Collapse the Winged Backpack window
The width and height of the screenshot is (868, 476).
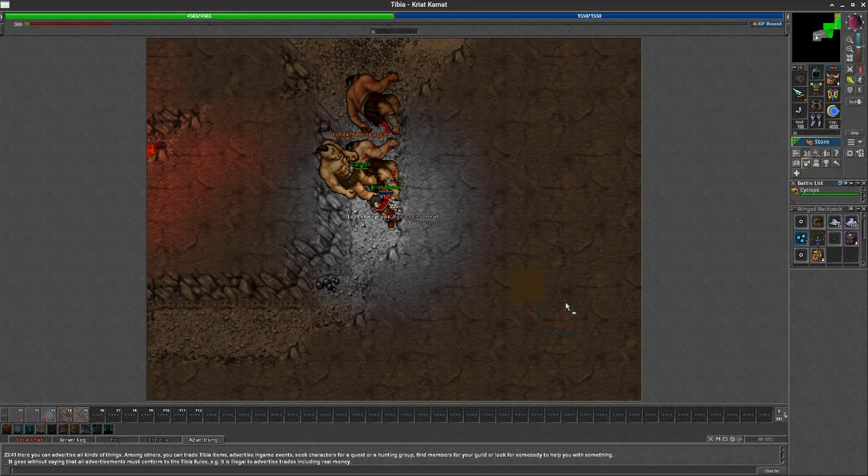pyautogui.click(x=859, y=209)
